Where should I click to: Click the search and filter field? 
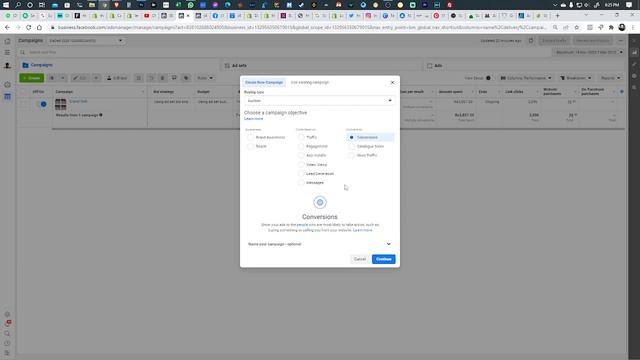[x=286, y=52]
